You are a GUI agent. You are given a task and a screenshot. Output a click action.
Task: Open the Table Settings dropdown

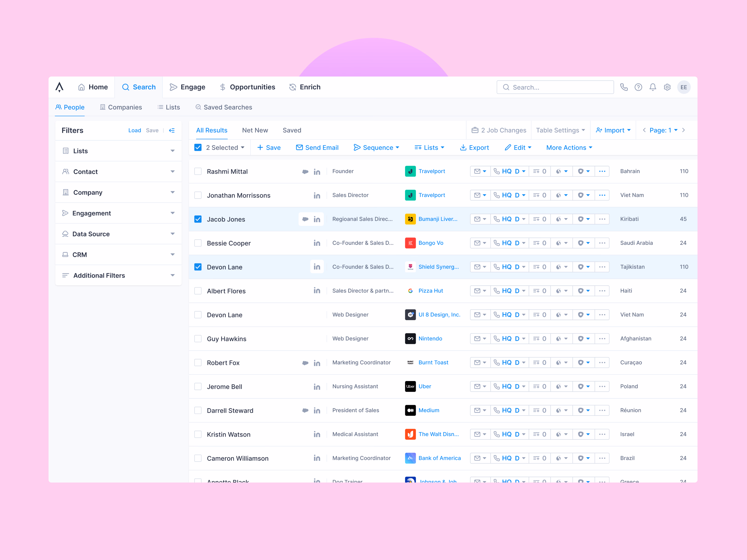click(560, 130)
